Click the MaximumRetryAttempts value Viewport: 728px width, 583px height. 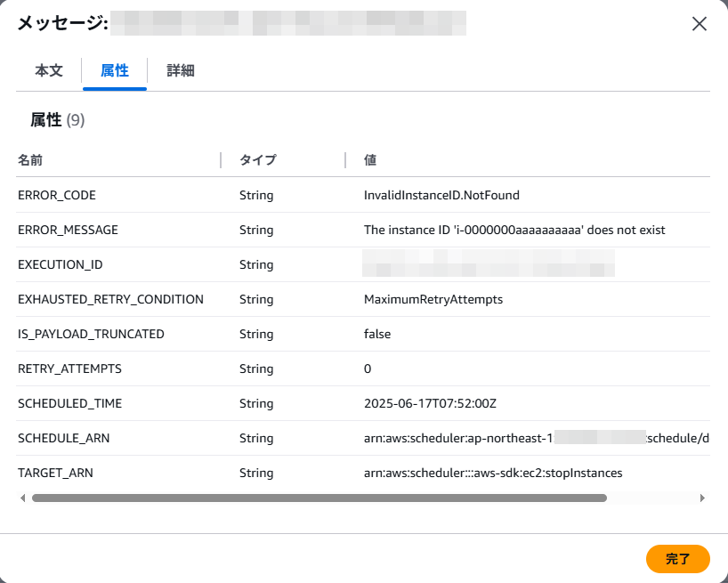tap(433, 299)
